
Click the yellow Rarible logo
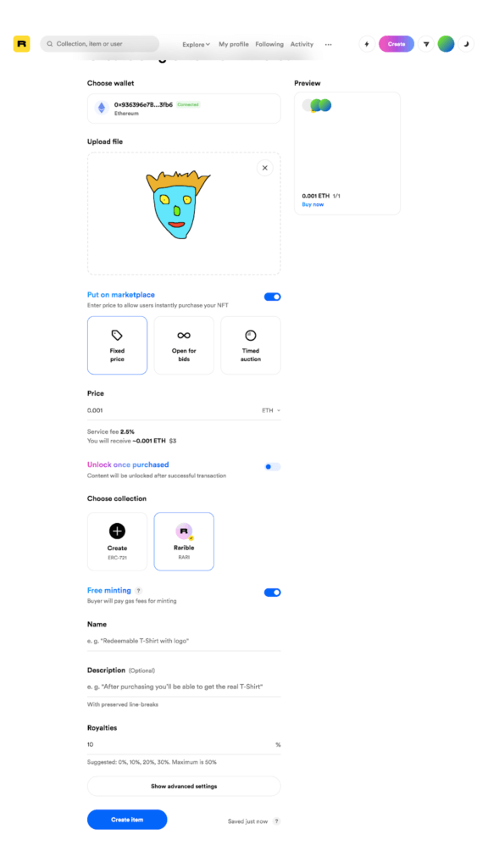click(21, 44)
